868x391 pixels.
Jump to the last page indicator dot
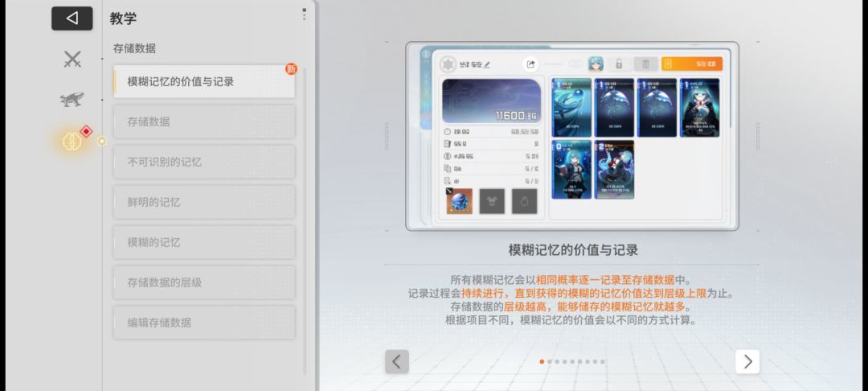pos(602,362)
